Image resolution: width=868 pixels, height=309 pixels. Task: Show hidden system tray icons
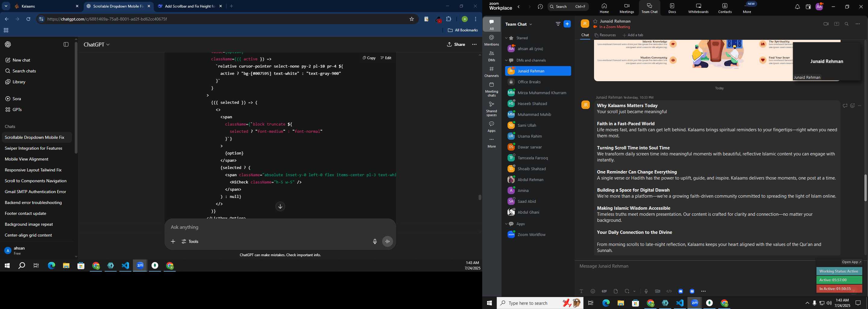tap(807, 303)
